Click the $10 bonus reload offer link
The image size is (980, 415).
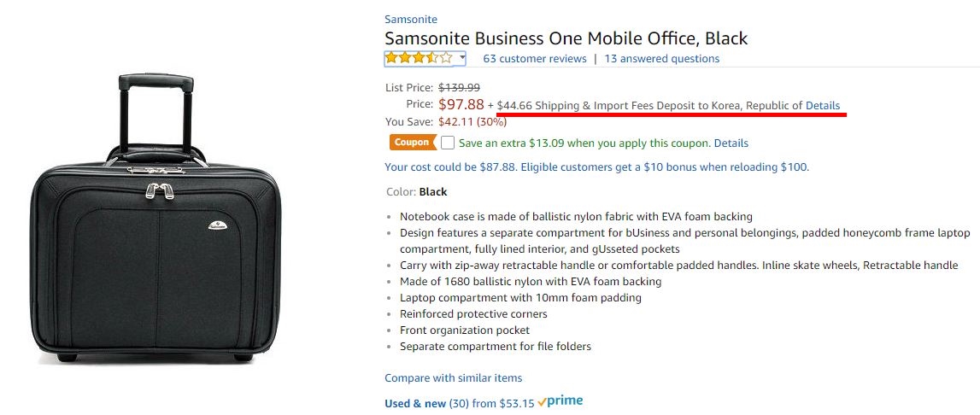[597, 167]
